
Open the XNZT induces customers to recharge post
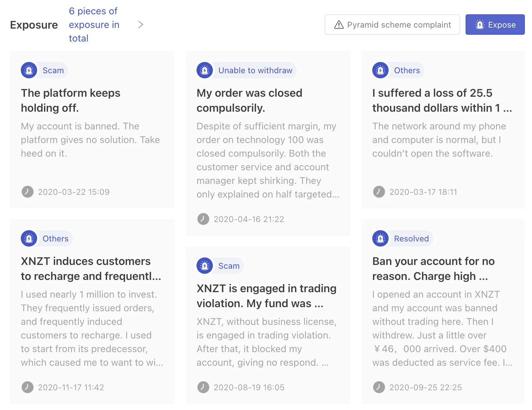click(91, 268)
